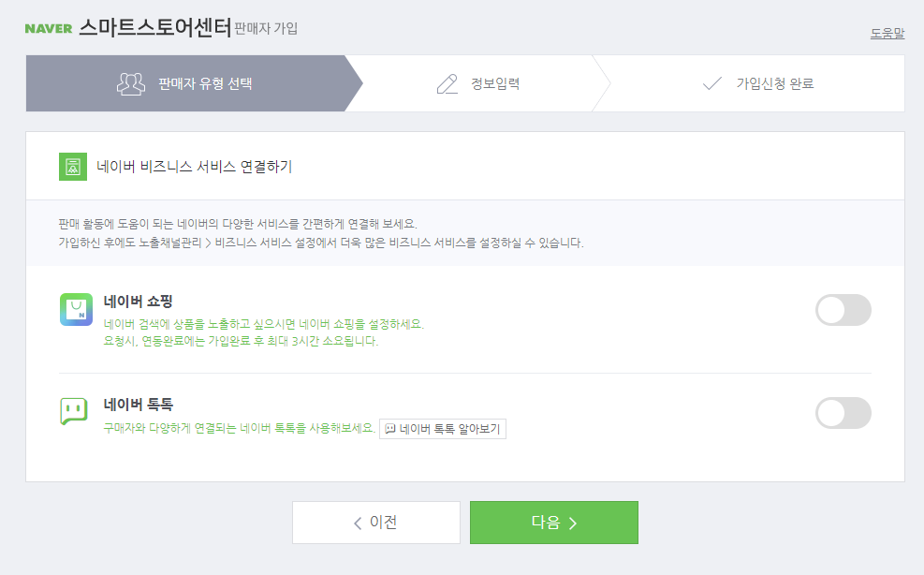Click the 네이버 쇼핑 label text

pos(138,302)
